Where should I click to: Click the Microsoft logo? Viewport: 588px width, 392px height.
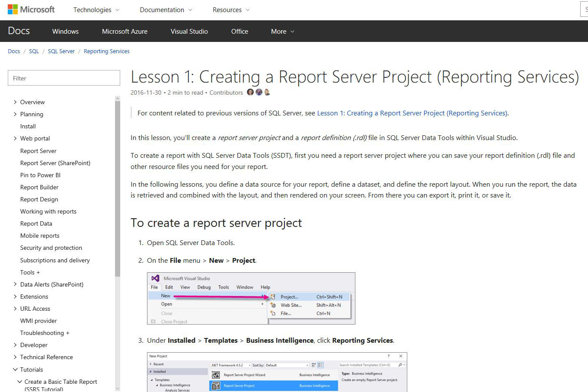click(x=31, y=10)
